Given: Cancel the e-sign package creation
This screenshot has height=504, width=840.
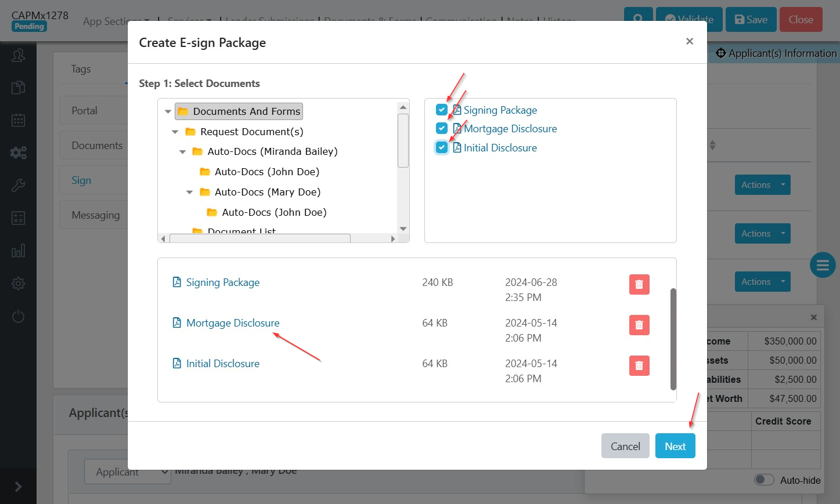Looking at the screenshot, I should click(x=625, y=446).
